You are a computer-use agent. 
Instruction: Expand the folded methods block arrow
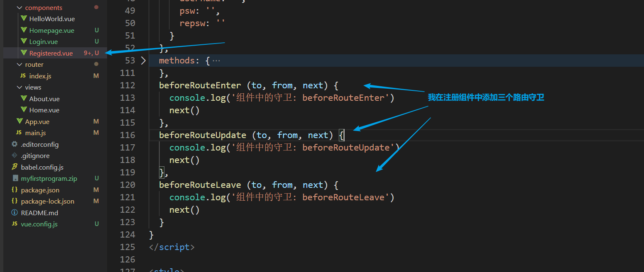tap(143, 61)
